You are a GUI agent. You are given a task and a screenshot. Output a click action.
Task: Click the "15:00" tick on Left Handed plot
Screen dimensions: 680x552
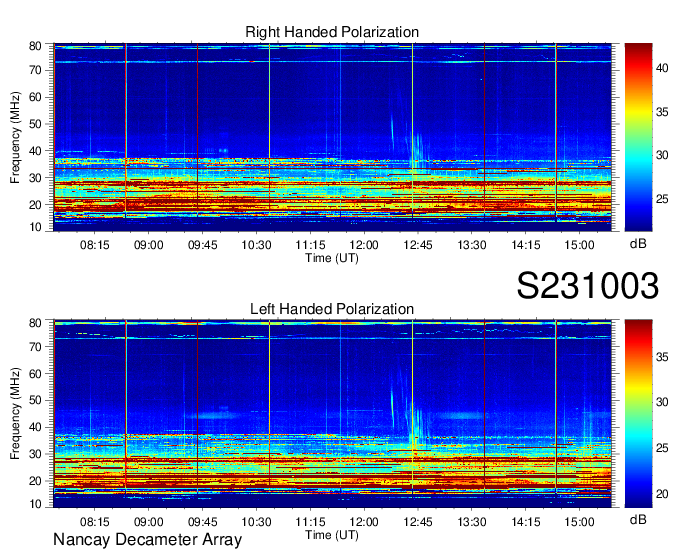pos(579,522)
